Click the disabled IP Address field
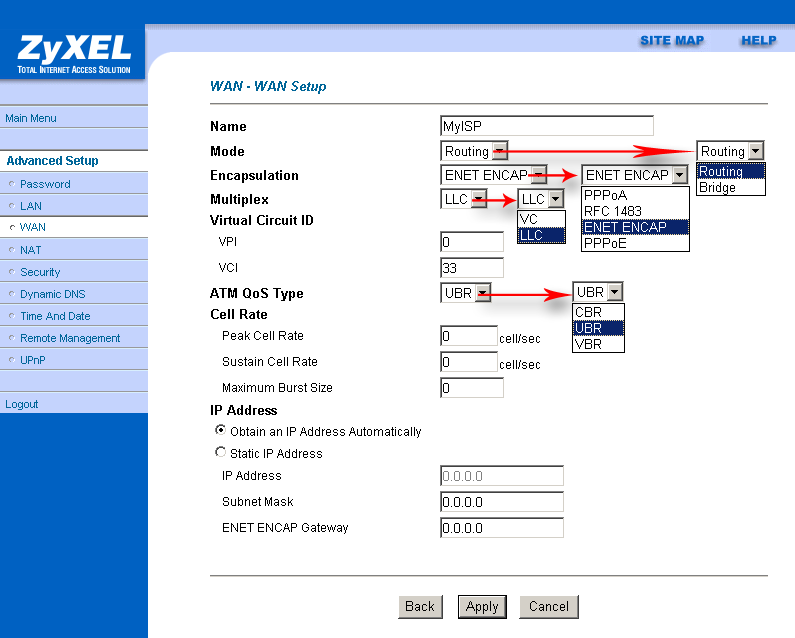Screen dimensions: 795x638 pyautogui.click(x=502, y=476)
